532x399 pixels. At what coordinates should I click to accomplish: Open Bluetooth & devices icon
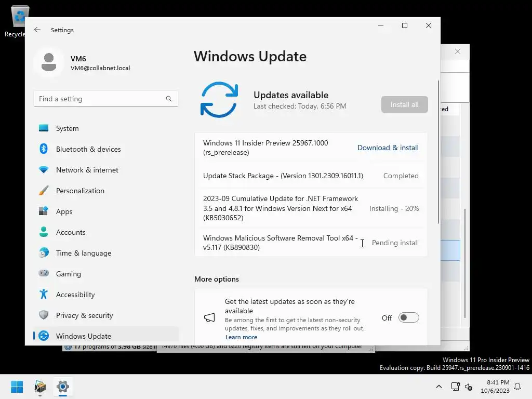click(x=44, y=149)
